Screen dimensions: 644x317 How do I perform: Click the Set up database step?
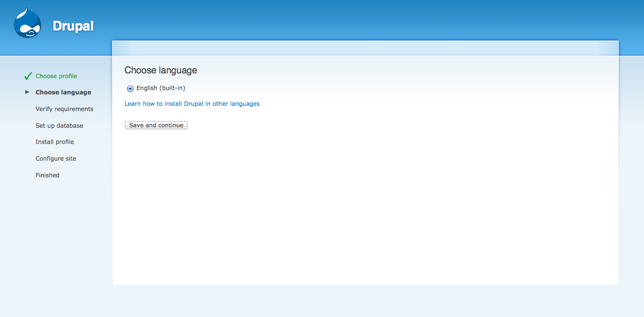(59, 125)
